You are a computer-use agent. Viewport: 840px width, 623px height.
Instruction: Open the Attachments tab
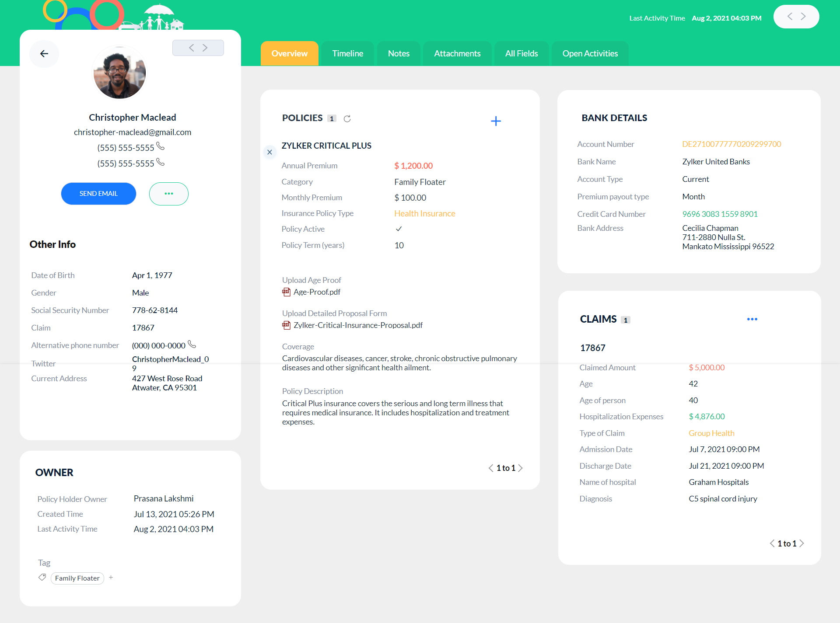pos(457,53)
